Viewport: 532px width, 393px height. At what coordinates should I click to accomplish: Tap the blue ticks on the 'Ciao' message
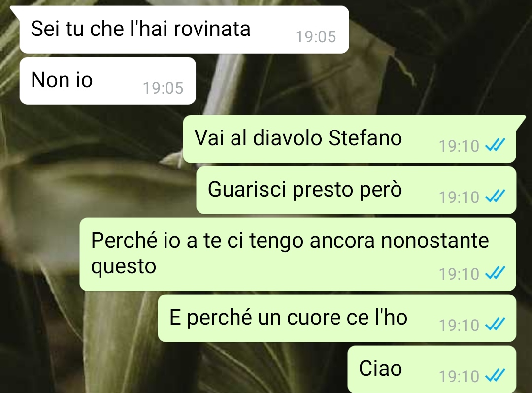coord(495,375)
